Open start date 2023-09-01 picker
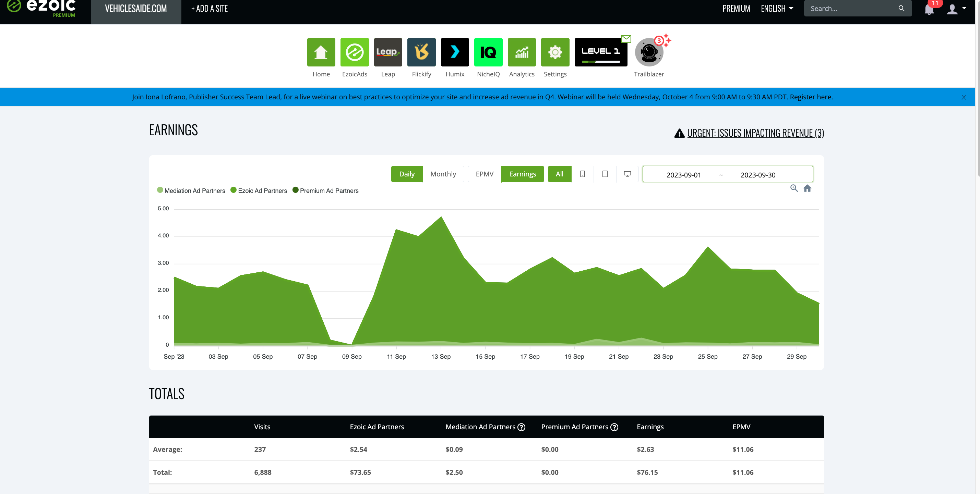The width and height of the screenshot is (980, 494). pyautogui.click(x=683, y=175)
